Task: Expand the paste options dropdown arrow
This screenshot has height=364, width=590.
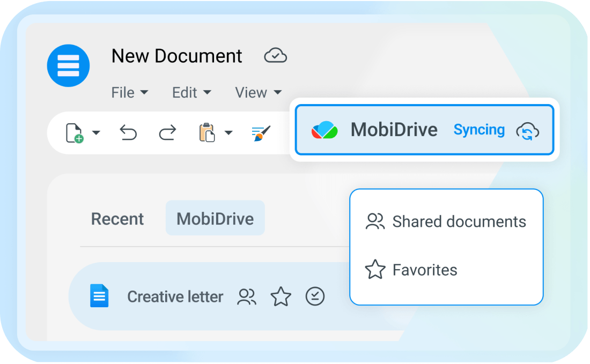Action: (228, 133)
